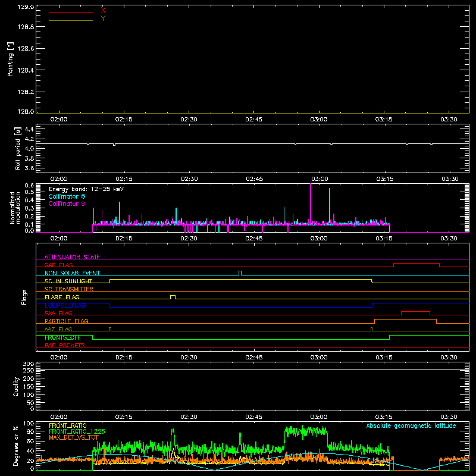Image resolution: width=476 pixels, height=476 pixels.
Task: Click the NON_SOLAR_EVENT flag label
Action: [x=72, y=273]
